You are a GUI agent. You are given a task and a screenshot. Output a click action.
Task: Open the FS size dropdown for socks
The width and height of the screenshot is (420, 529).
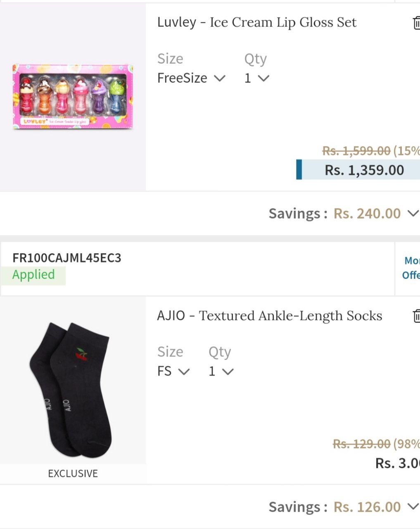[x=173, y=371]
